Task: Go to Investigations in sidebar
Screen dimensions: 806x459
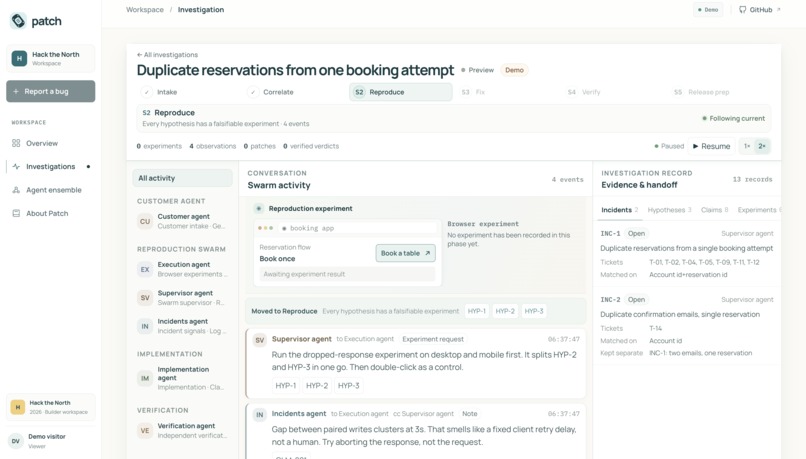Action: [50, 167]
